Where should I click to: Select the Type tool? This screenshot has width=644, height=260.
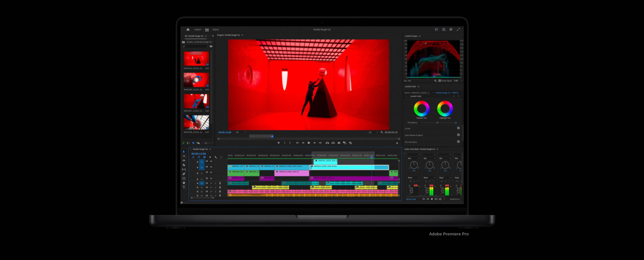click(x=184, y=187)
